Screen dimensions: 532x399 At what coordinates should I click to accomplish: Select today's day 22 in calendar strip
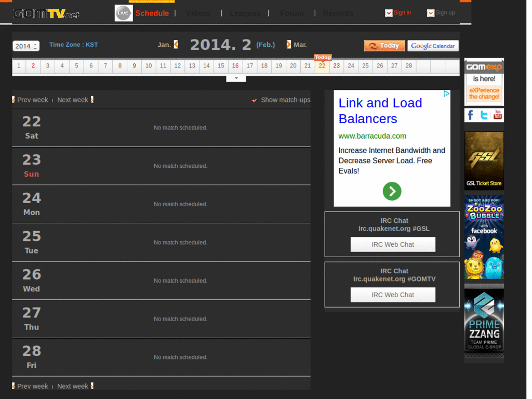pos(322,66)
